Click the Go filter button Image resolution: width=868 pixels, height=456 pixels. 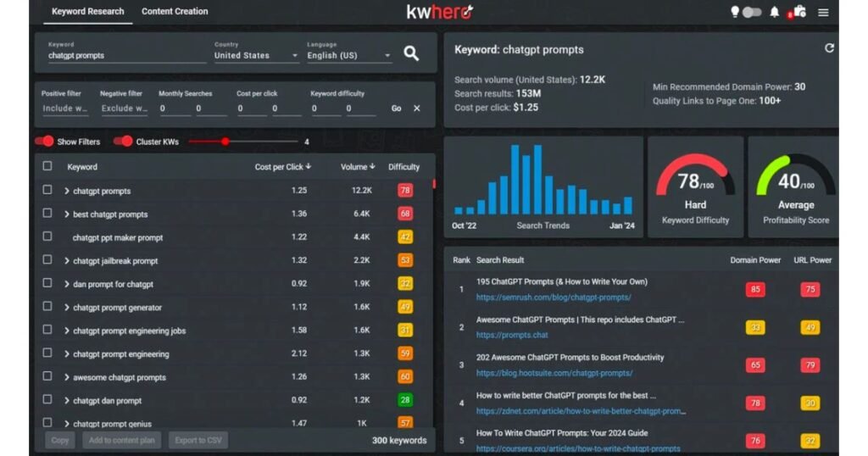(x=397, y=108)
